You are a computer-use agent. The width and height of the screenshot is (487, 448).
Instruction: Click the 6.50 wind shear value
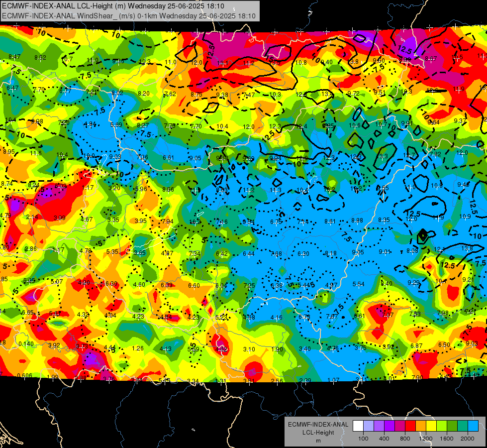pyautogui.click(x=444, y=345)
